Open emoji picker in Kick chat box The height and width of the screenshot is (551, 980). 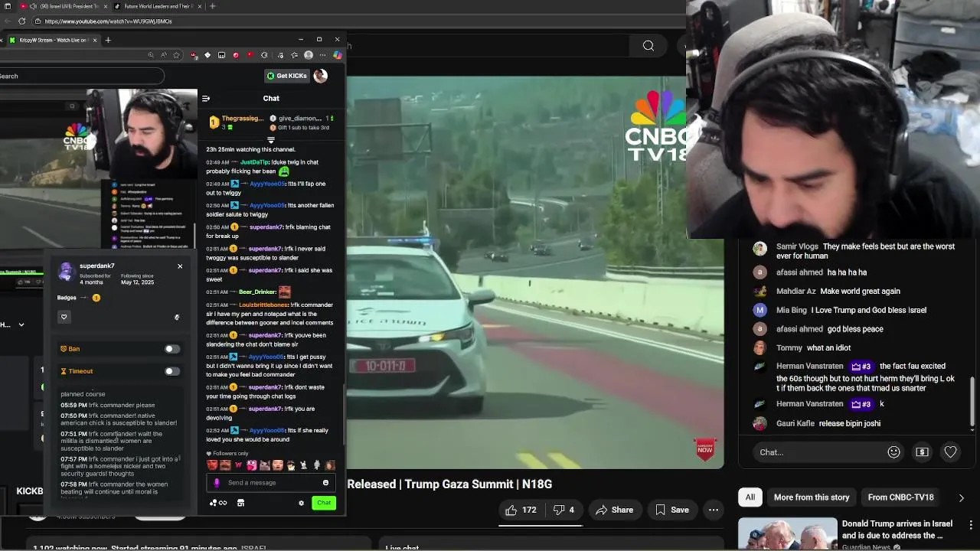pos(325,483)
